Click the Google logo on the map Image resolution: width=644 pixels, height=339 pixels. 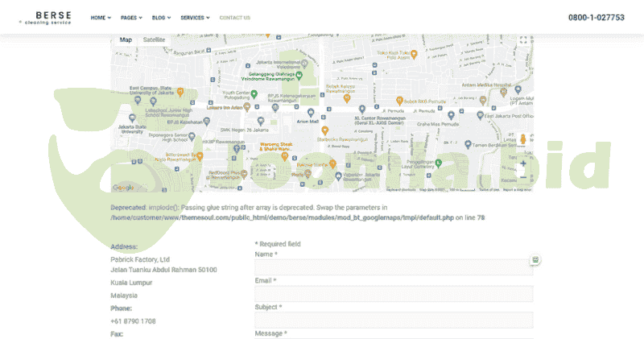click(122, 188)
